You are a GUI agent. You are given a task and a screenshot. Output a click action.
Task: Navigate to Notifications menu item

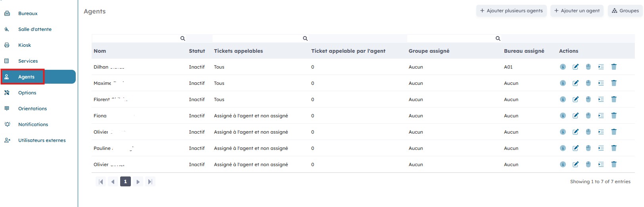(33, 125)
